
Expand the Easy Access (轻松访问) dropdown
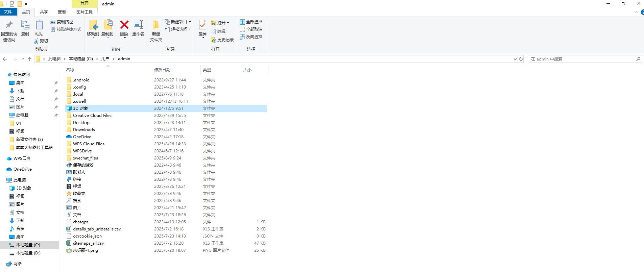(190, 29)
